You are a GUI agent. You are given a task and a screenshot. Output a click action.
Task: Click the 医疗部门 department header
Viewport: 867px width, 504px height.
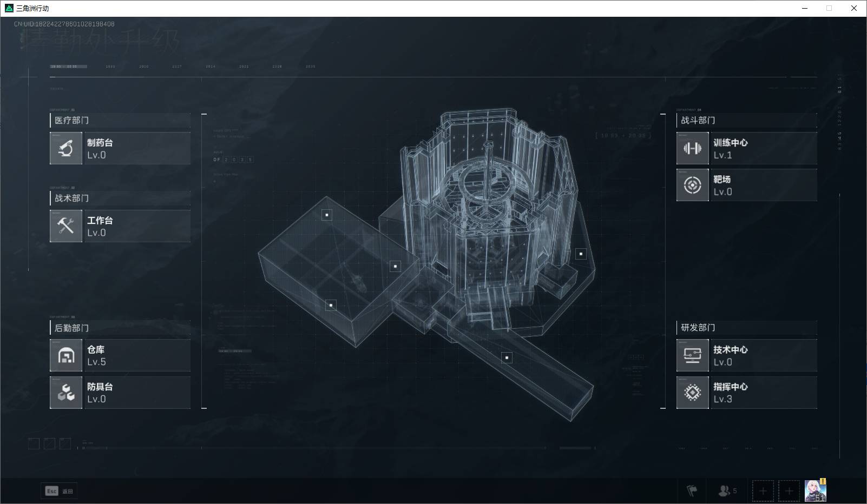pyautogui.click(x=120, y=120)
